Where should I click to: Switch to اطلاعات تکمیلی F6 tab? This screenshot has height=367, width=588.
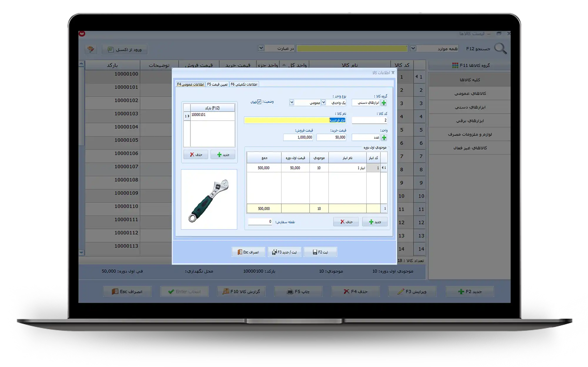click(x=244, y=84)
